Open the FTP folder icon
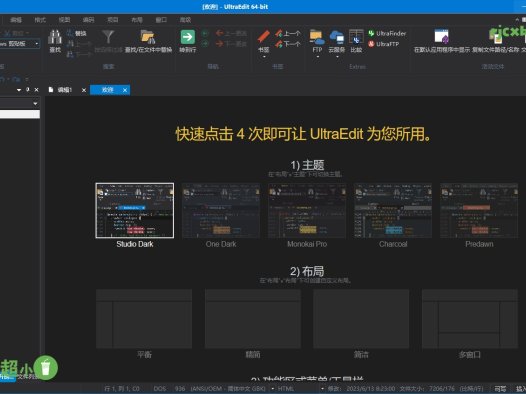This screenshot has width=526, height=394. tap(317, 37)
